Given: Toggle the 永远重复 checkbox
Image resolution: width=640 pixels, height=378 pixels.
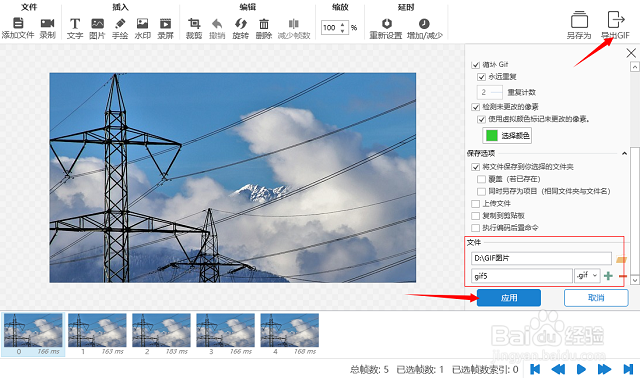Looking at the screenshot, I should (481, 77).
